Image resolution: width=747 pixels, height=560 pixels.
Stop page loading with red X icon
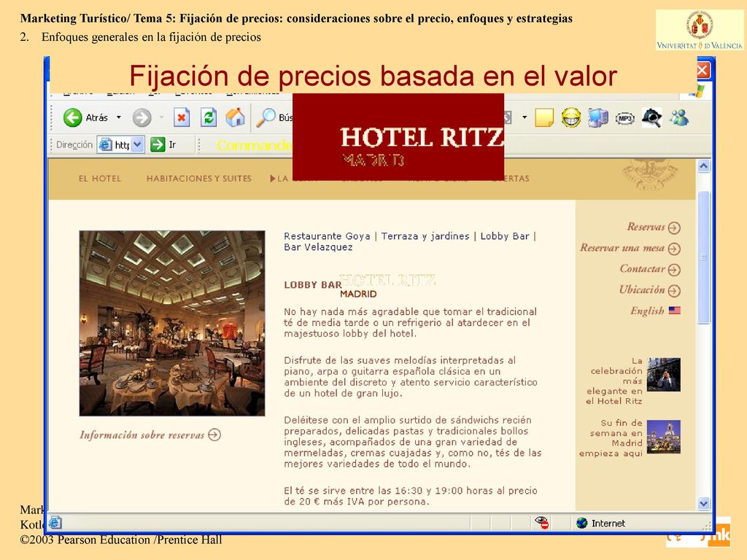click(x=182, y=117)
